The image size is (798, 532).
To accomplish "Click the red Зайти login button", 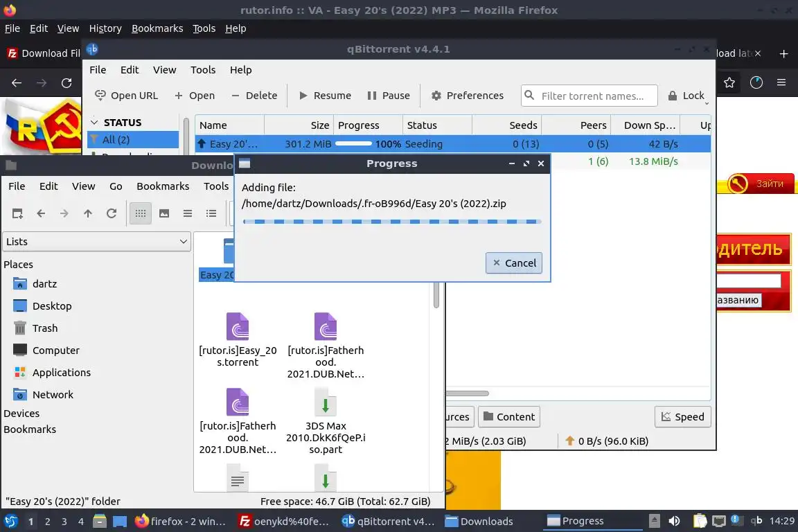I will coord(761,184).
